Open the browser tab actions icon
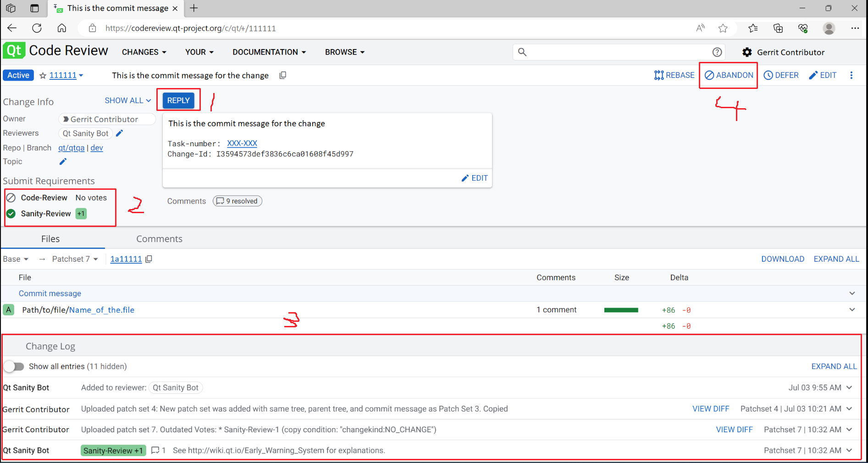The image size is (868, 463). (x=34, y=8)
